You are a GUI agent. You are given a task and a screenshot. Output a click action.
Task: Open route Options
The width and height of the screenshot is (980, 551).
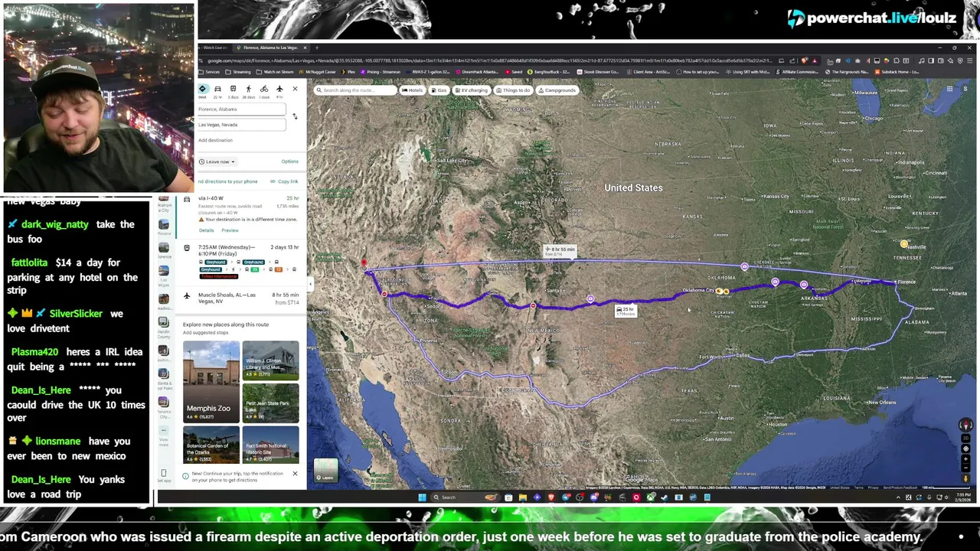(x=289, y=161)
